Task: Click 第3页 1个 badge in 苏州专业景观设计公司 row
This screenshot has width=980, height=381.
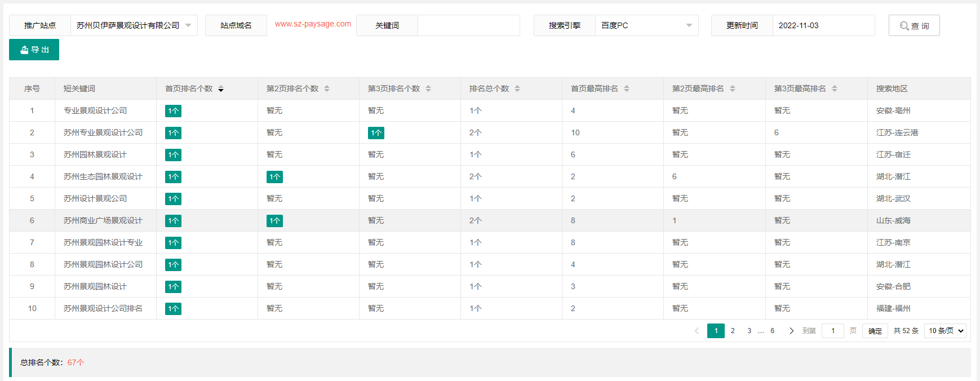Action: (x=376, y=133)
